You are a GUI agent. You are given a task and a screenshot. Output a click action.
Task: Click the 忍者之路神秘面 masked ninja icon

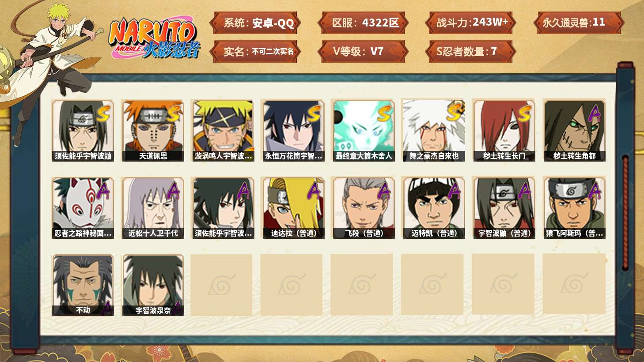83,208
